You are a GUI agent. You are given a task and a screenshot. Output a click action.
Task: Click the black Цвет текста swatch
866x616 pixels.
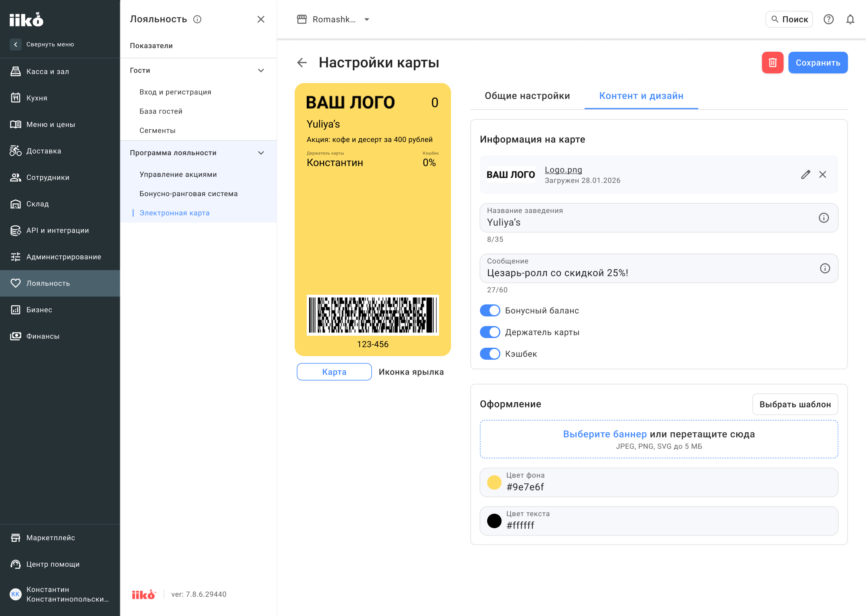point(494,521)
